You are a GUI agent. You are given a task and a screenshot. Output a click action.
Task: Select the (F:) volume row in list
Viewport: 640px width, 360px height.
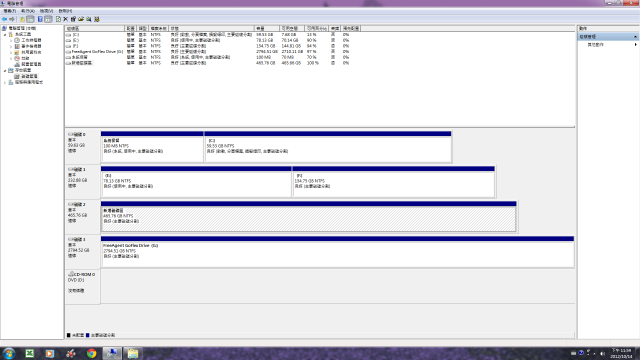pyautogui.click(x=208, y=46)
